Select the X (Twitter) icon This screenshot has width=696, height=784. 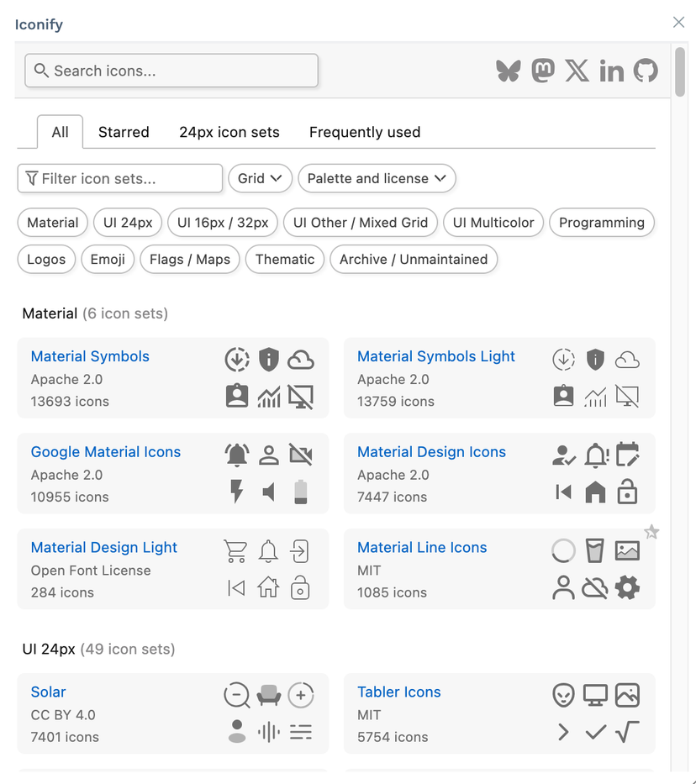577,71
